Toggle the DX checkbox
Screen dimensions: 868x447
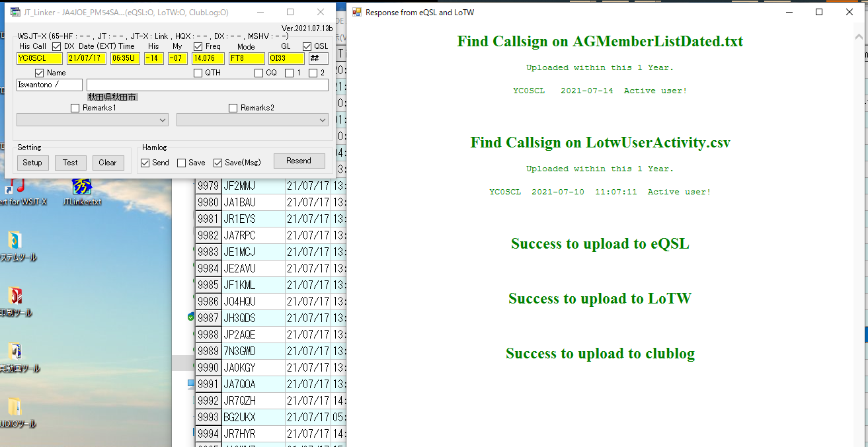coord(56,46)
